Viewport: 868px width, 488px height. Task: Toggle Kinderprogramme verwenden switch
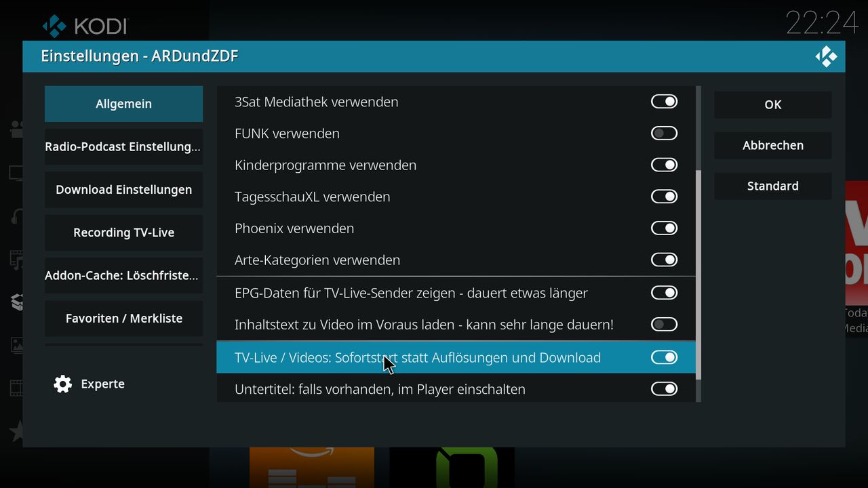[664, 165]
